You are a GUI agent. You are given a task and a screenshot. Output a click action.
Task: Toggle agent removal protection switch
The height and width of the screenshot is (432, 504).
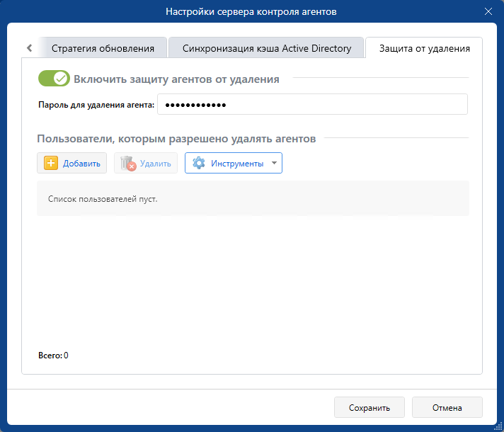tap(54, 79)
